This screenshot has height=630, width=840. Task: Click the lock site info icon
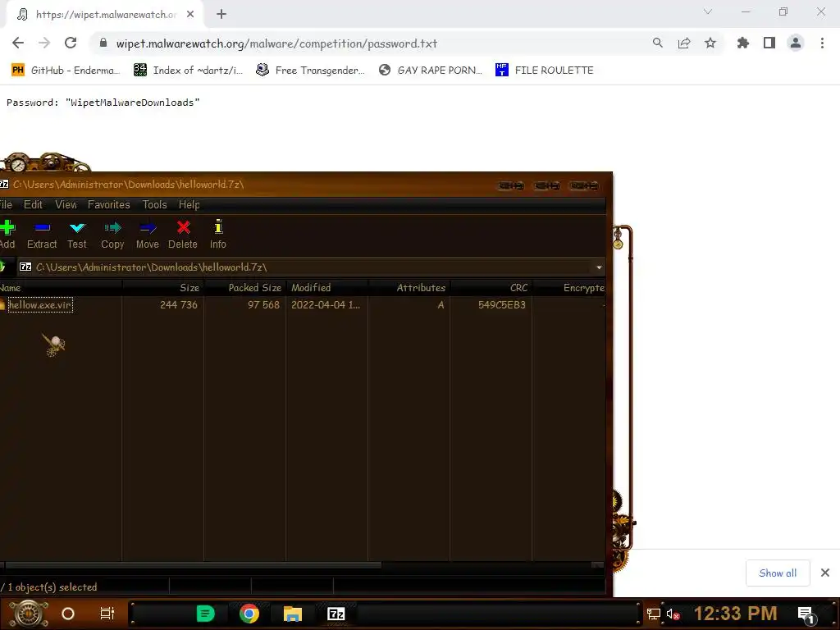pos(103,43)
